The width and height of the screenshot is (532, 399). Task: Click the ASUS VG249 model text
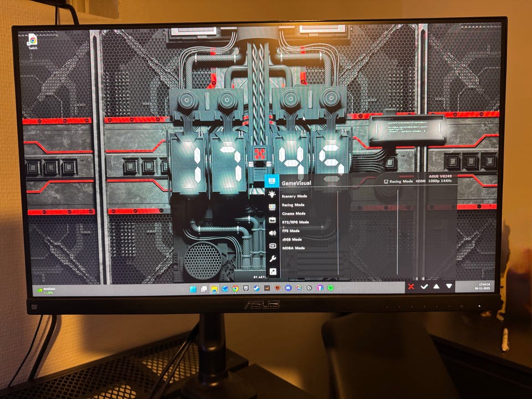[440, 176]
